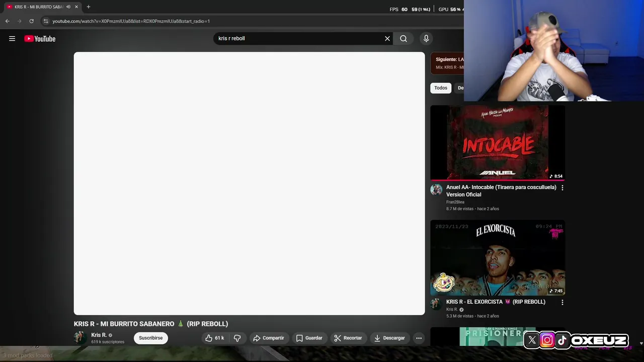The image size is (644, 362).
Task: Open El Exorcista video thumbnail
Action: (x=498, y=257)
